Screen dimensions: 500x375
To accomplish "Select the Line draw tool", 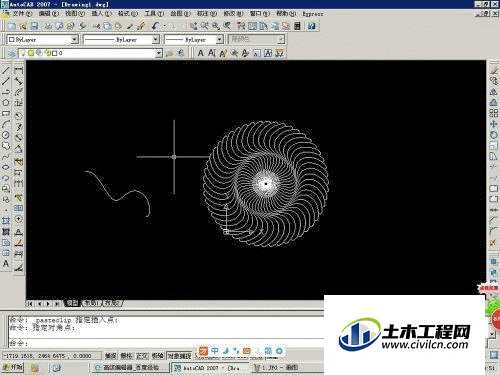I will pos(6,70).
